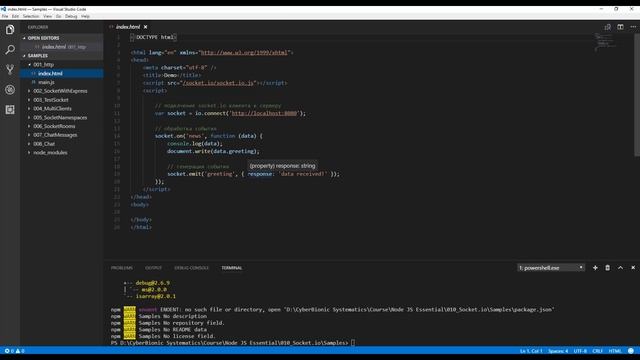Open the Go menu

(58, 16)
